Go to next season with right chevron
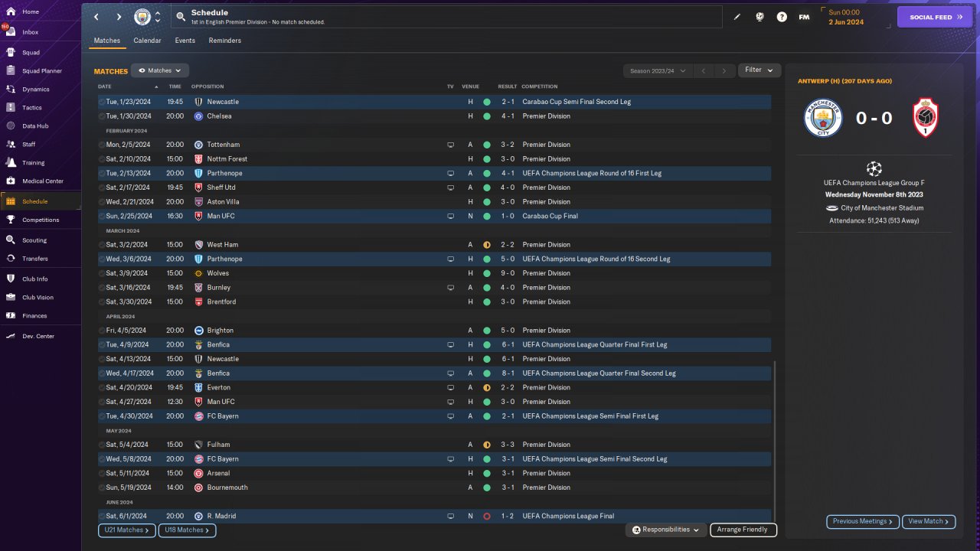This screenshot has width=980, height=551. [724, 71]
